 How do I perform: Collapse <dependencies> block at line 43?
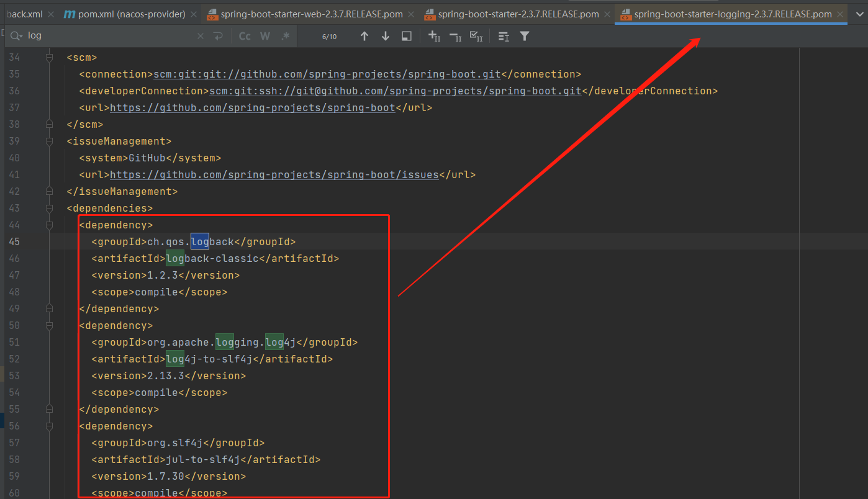pyautogui.click(x=49, y=209)
